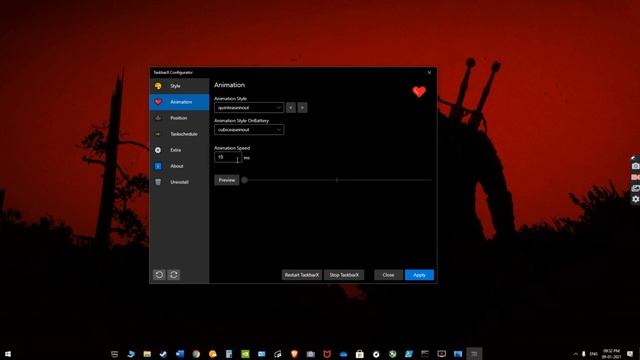Click the red record icon on right edge
This screenshot has height=360, width=640.
pos(636,177)
